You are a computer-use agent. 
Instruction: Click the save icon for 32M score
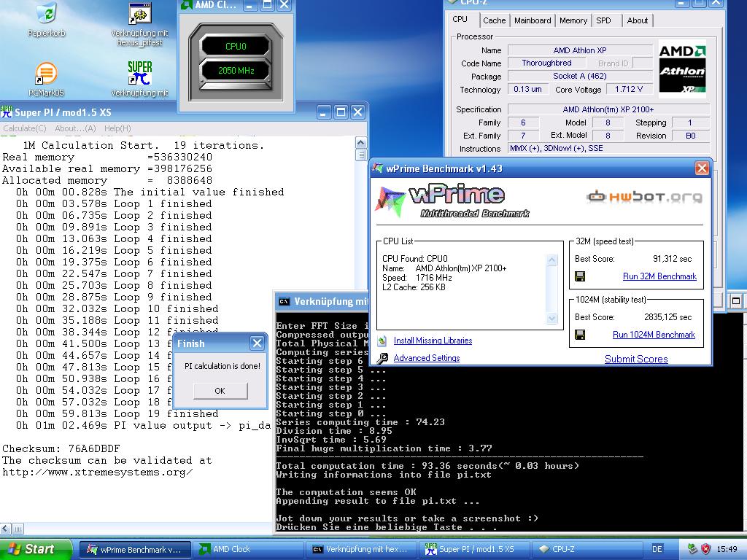[x=580, y=276]
